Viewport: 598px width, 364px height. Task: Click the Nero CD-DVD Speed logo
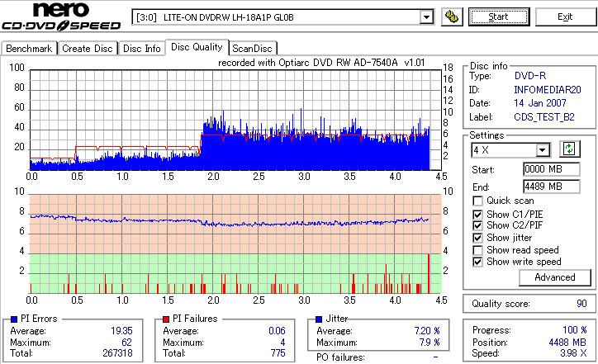coord(61,16)
